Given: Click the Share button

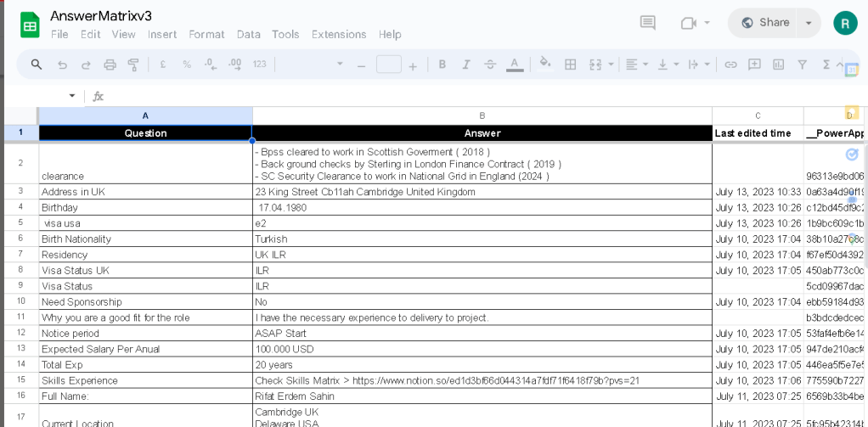Looking at the screenshot, I should point(765,23).
